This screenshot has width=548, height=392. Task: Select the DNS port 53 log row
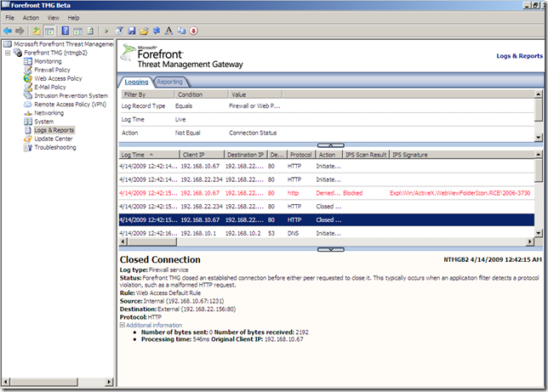(x=327, y=233)
